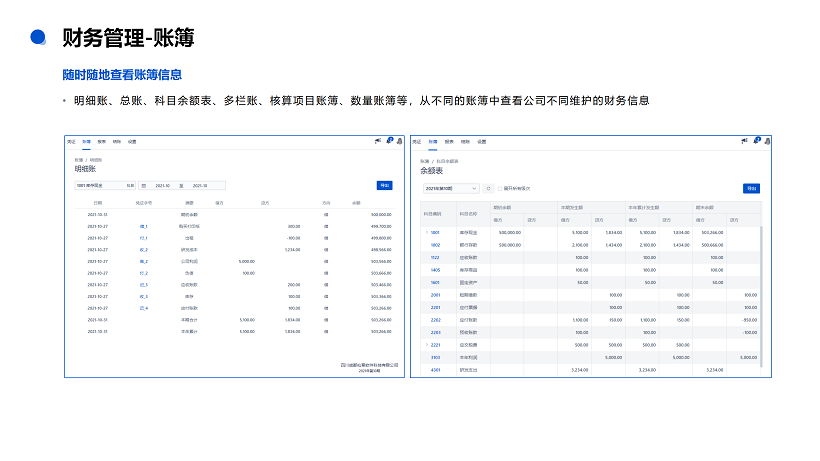Open voucher link in row with balance 503,466.00
The height and width of the screenshot is (461, 820).
click(x=144, y=285)
